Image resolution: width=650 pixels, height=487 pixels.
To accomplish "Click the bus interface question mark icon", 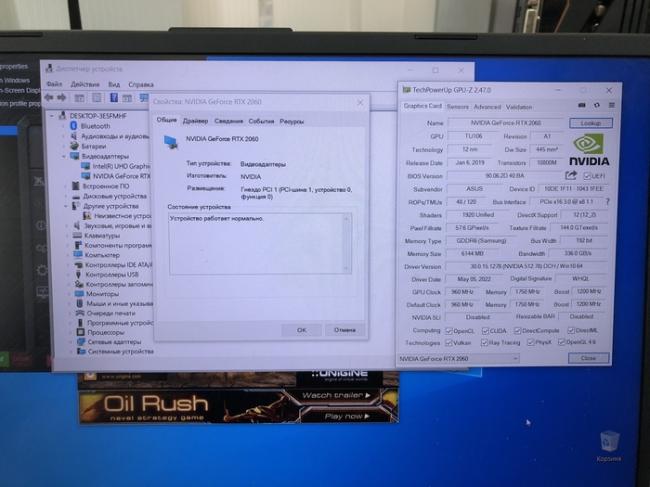I will click(x=607, y=201).
